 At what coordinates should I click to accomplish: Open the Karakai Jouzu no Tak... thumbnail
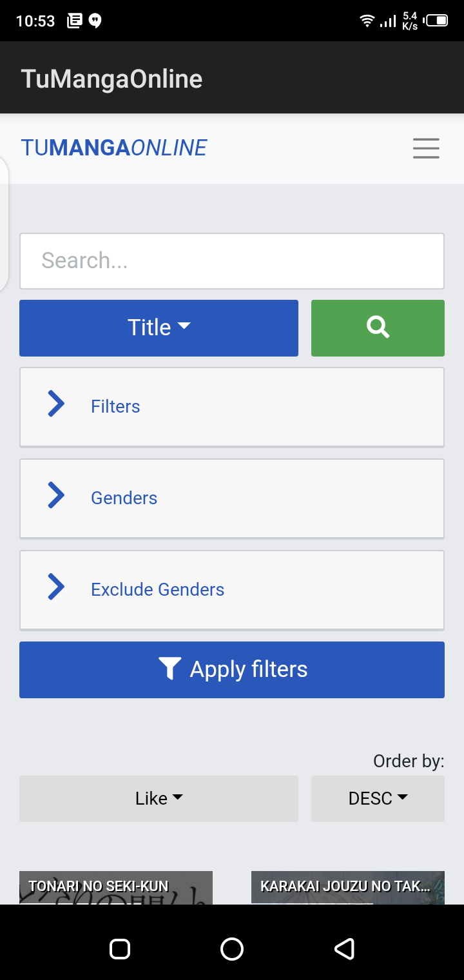click(347, 887)
